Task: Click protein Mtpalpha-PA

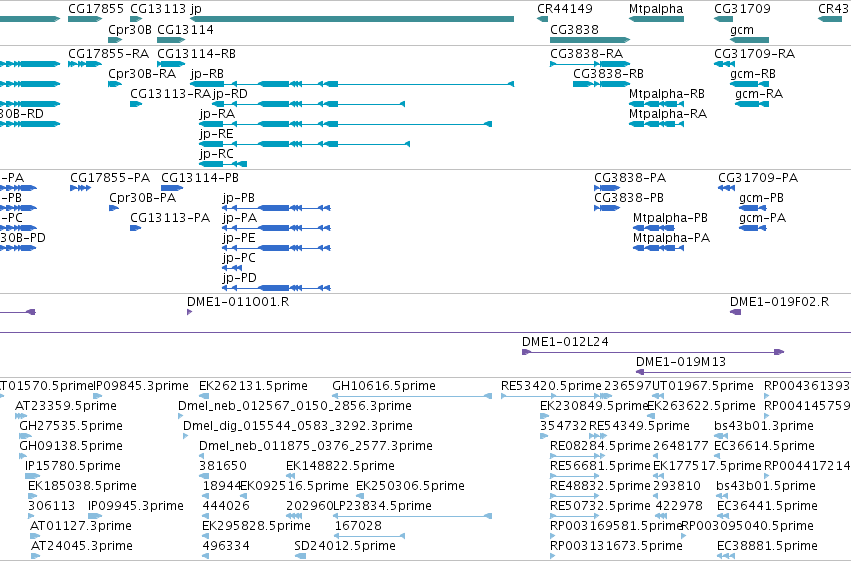Action: tap(658, 248)
